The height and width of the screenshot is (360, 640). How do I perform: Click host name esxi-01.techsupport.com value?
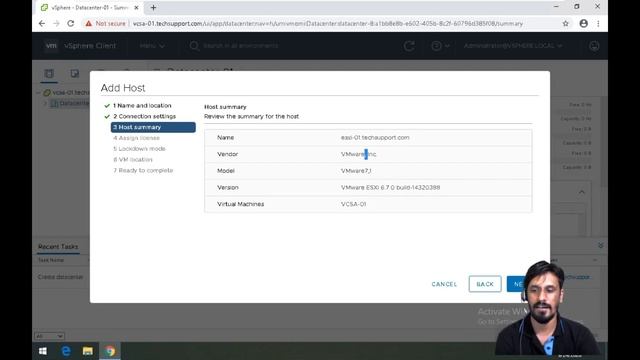click(x=375, y=138)
